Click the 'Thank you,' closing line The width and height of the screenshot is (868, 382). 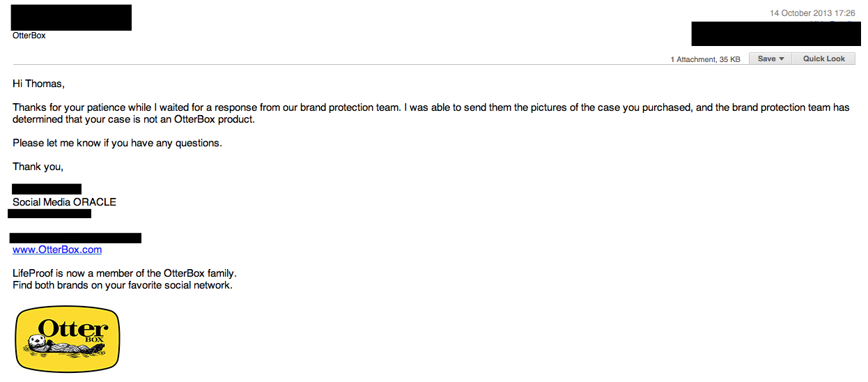[38, 167]
